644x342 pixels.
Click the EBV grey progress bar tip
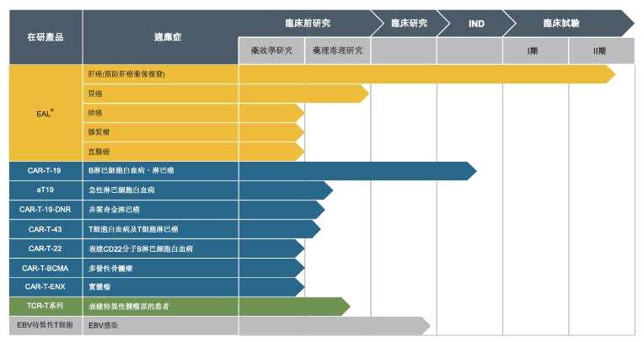tap(426, 326)
